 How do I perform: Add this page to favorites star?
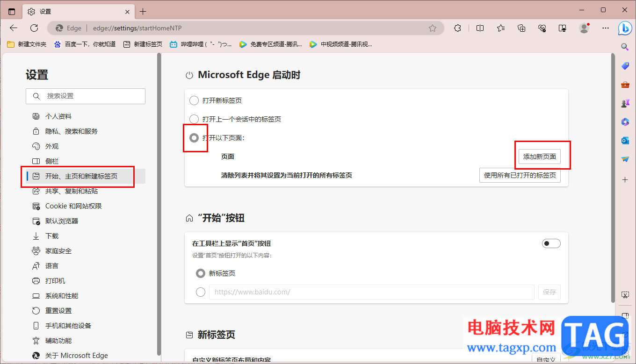tap(433, 28)
